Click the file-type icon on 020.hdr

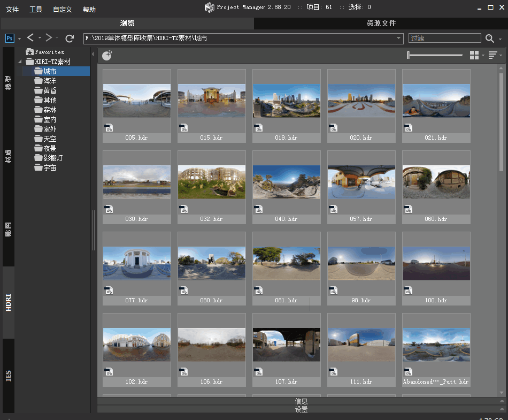click(333, 128)
